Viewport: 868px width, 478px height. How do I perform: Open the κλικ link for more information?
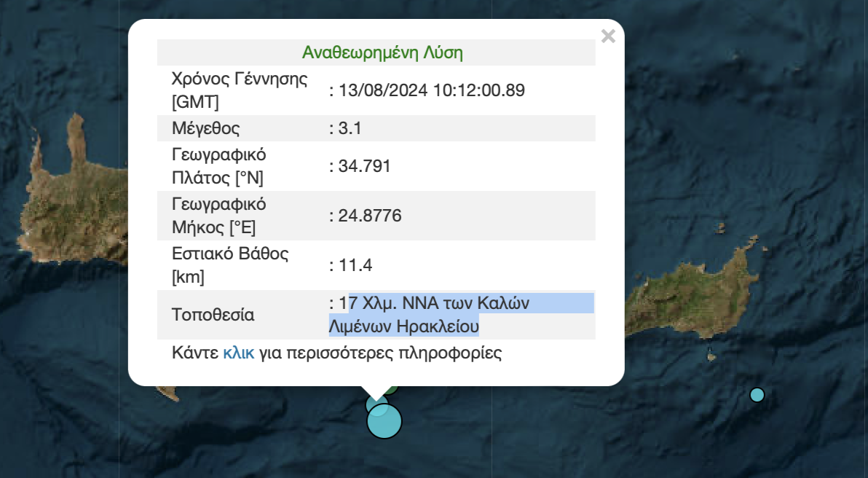click(x=238, y=353)
